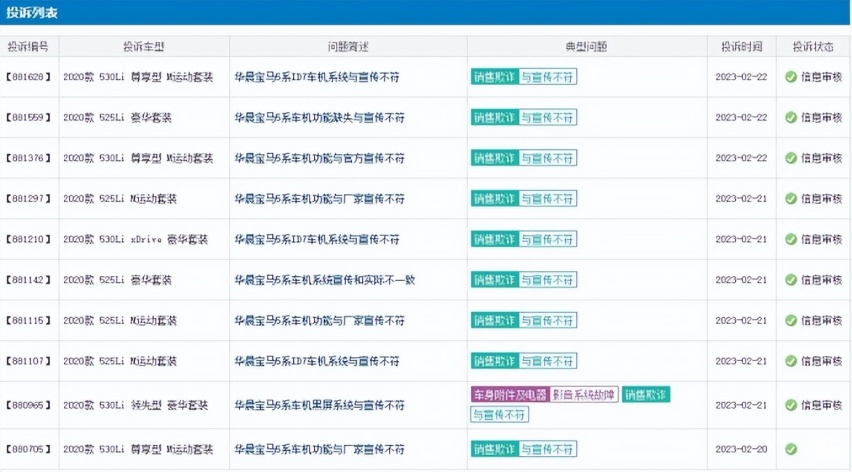Click the date 2023-02-20 in row 880705
Image resolution: width=852 pixels, height=472 pixels.
741,449
